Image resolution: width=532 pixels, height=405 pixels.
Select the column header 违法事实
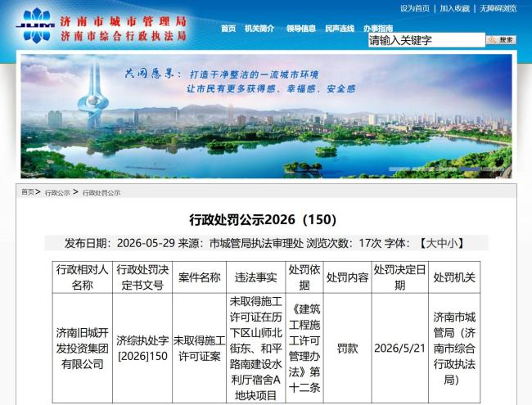[256, 277]
